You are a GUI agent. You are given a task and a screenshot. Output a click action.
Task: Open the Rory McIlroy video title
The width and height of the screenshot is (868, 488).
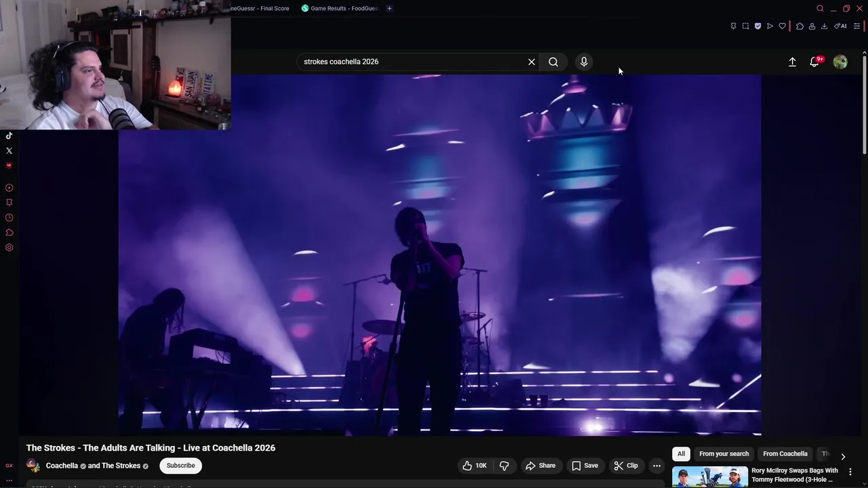click(795, 475)
